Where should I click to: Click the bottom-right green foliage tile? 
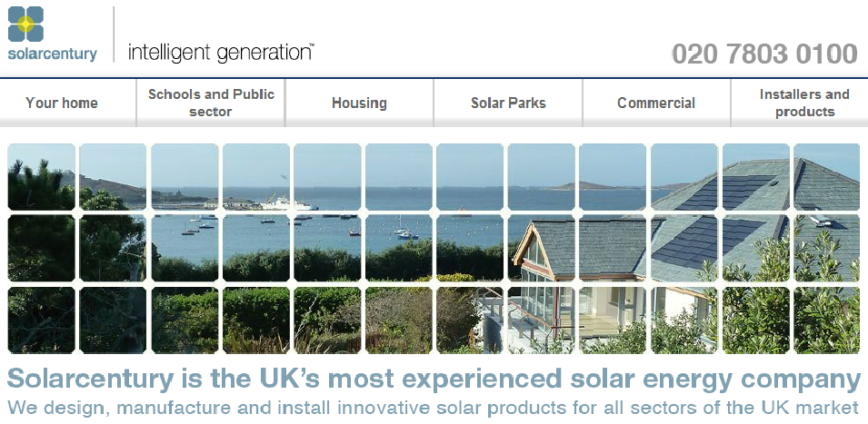tap(826, 320)
